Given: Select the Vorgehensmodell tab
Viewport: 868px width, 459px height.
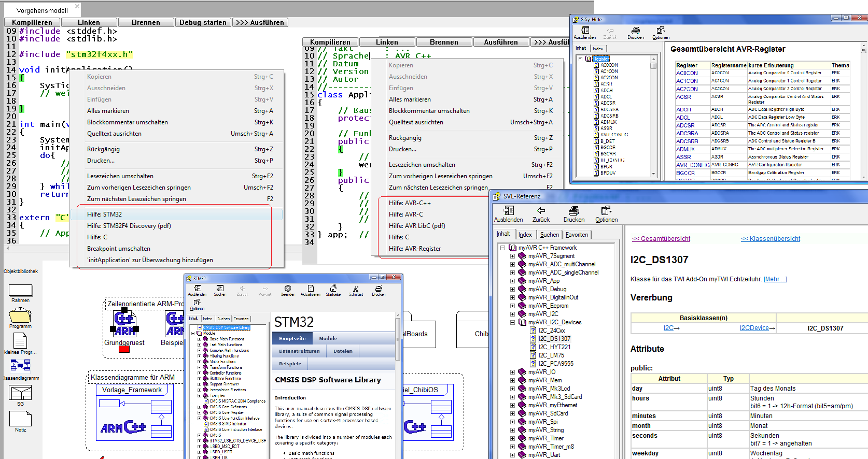Looking at the screenshot, I should click(x=42, y=10).
